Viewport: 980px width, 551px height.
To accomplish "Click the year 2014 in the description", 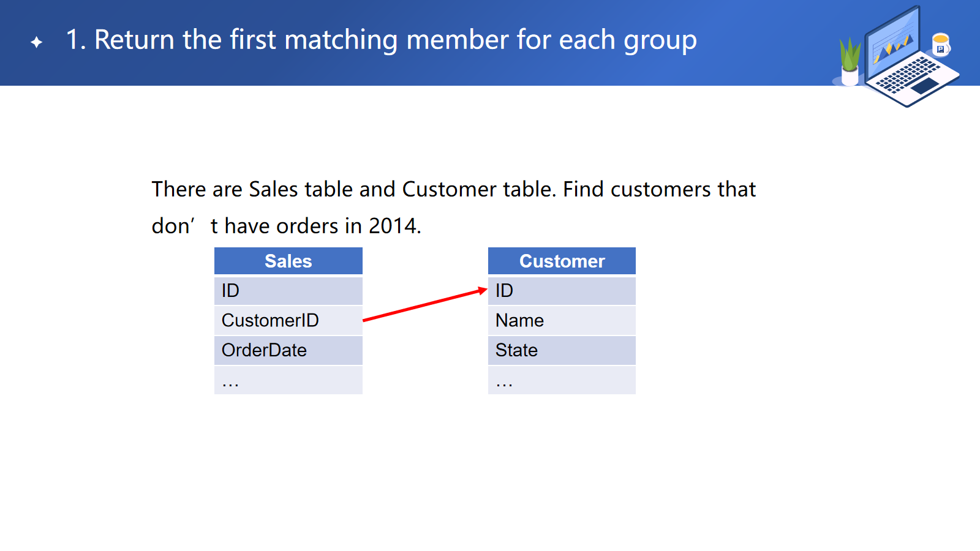I will click(x=393, y=227).
